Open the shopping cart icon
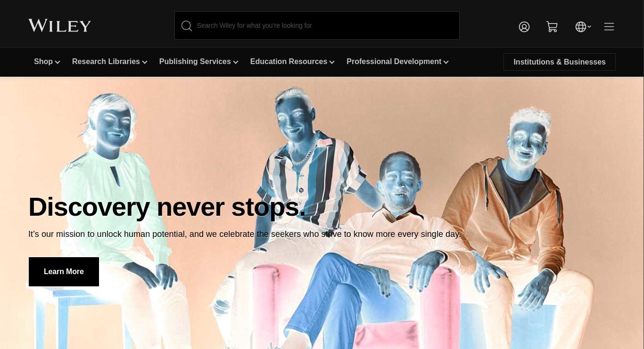 [552, 27]
